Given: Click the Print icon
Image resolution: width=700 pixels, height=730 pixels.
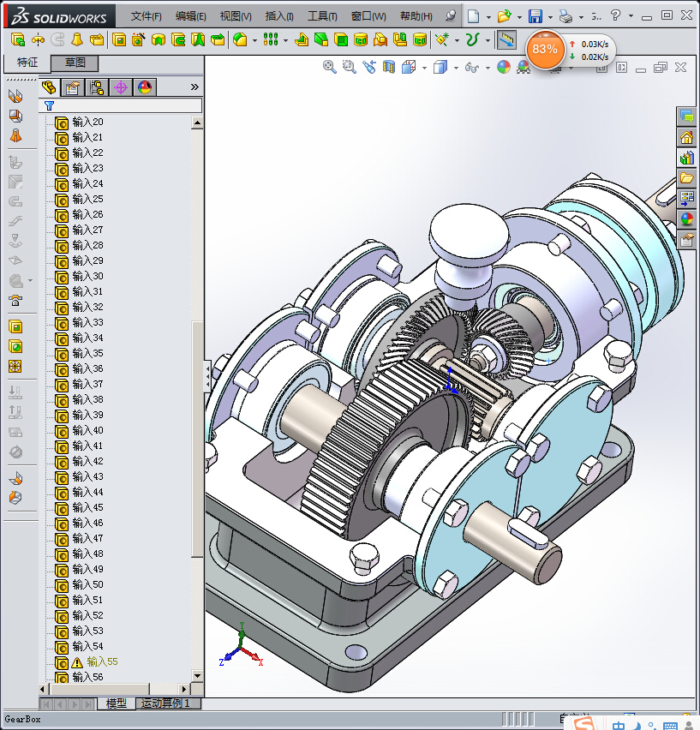Looking at the screenshot, I should 566,17.
